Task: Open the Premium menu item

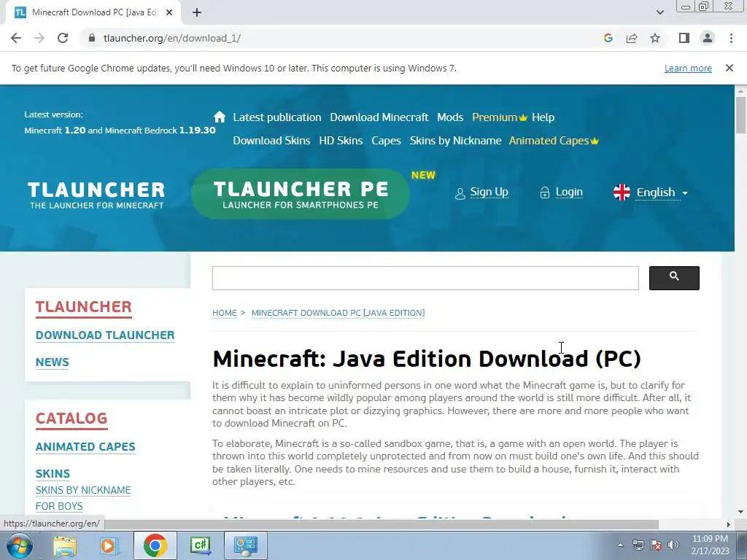Action: click(499, 117)
